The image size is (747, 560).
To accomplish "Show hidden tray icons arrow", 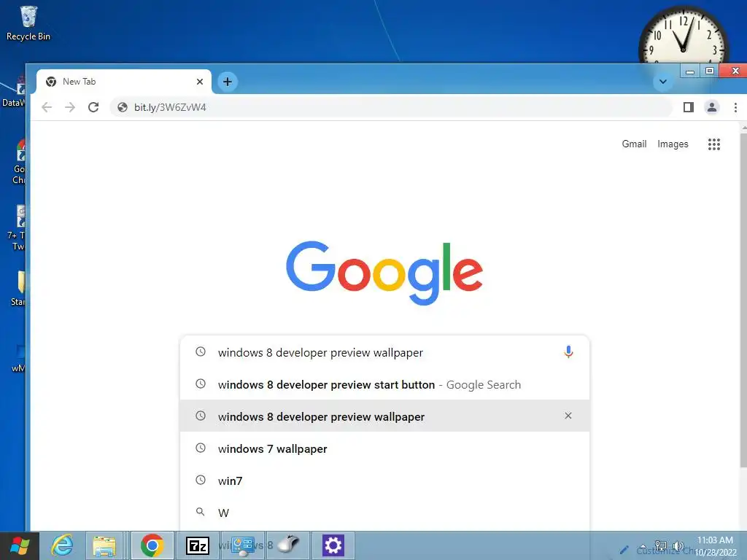I will [643, 547].
